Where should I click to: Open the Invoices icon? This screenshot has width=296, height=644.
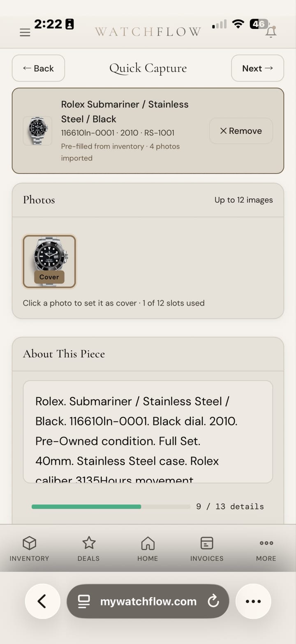point(207,543)
